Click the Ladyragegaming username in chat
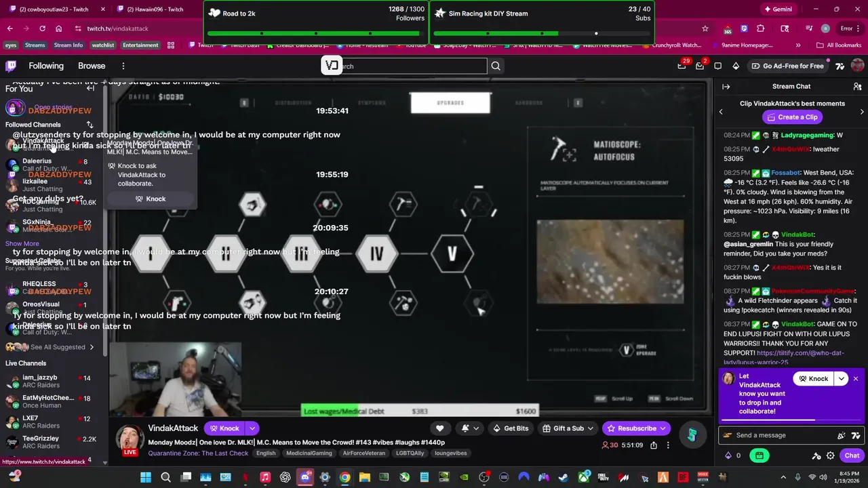Screen dimensions: 868x488 (808, 136)
